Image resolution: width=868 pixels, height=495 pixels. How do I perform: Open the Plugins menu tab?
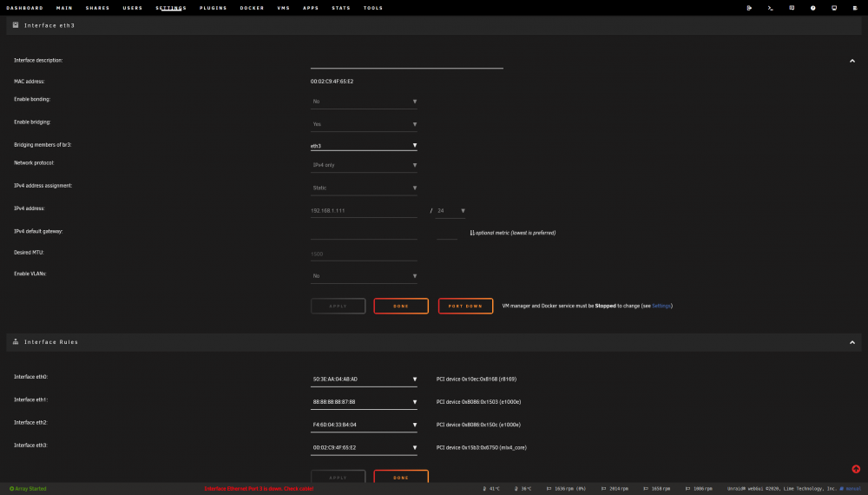214,8
